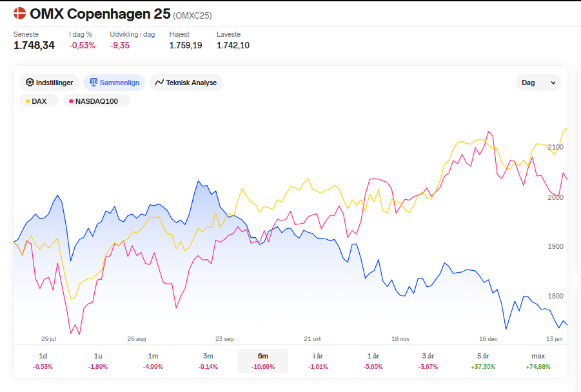Image resolution: width=581 pixels, height=392 pixels.
Task: Click the '23 sep' x-axis date
Action: 224,338
